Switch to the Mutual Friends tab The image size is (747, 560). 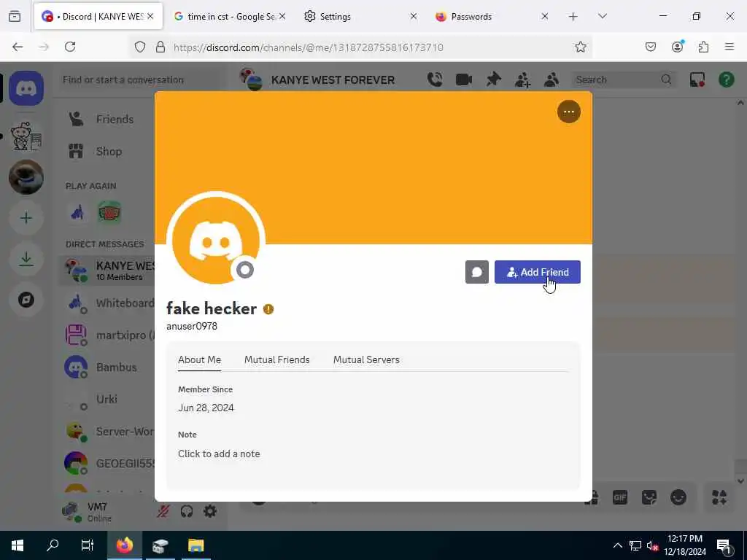[276, 360]
